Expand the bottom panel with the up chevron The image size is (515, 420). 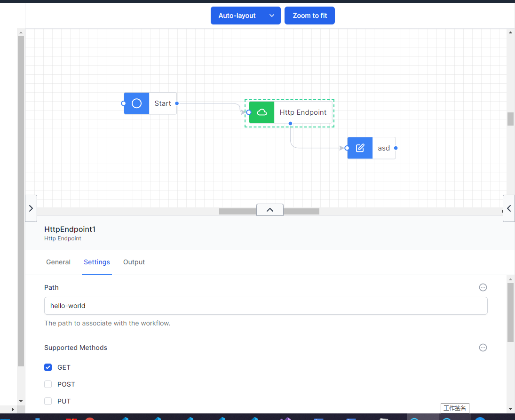coord(269,210)
